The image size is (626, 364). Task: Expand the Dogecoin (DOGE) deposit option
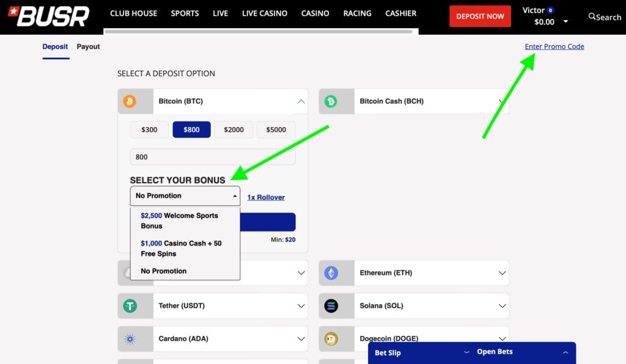click(x=503, y=339)
